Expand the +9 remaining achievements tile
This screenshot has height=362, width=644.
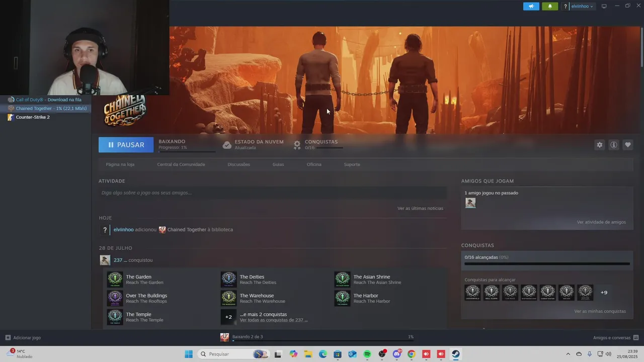click(x=604, y=292)
